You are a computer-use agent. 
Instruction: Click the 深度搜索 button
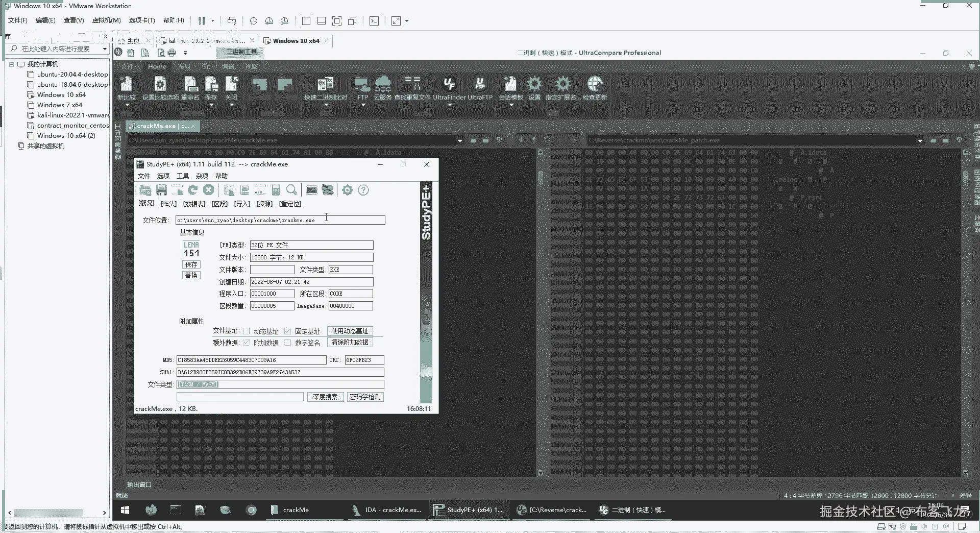pos(325,397)
